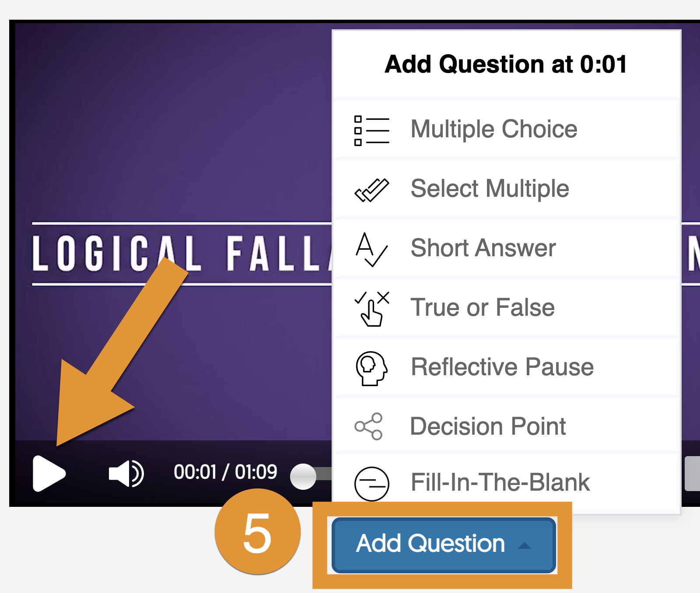
Task: Add a Reflective Pause question
Action: (x=502, y=367)
